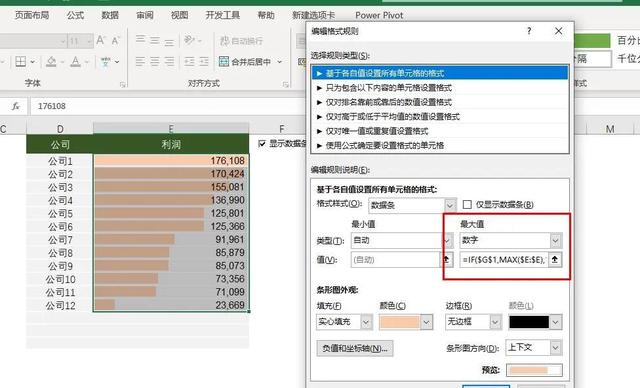640x388 pixels.
Task: Open the maximum type dropdown
Action: tap(555, 240)
